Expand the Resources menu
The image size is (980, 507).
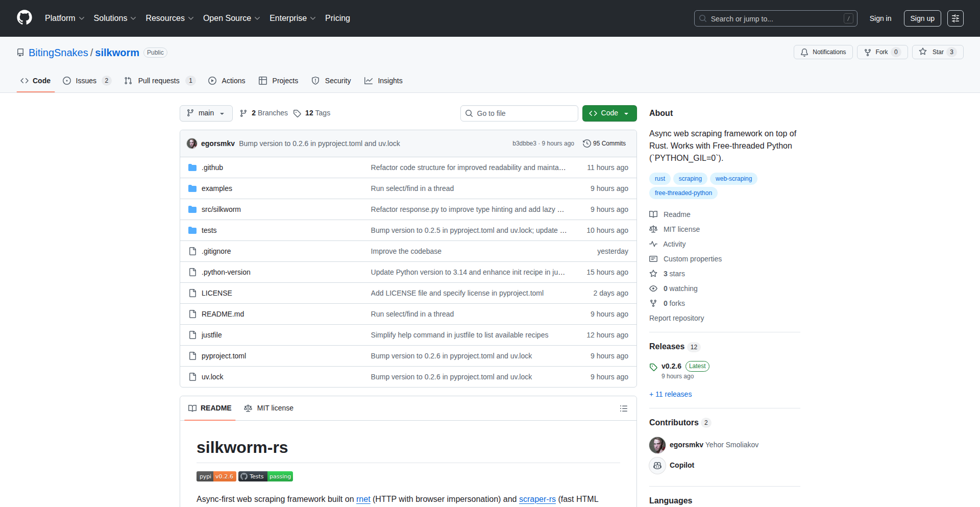169,18
